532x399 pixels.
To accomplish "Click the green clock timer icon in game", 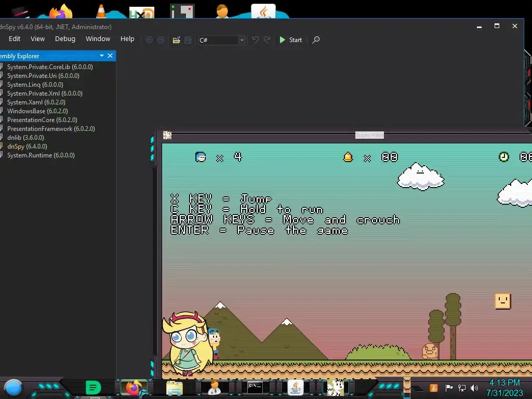I will point(504,157).
